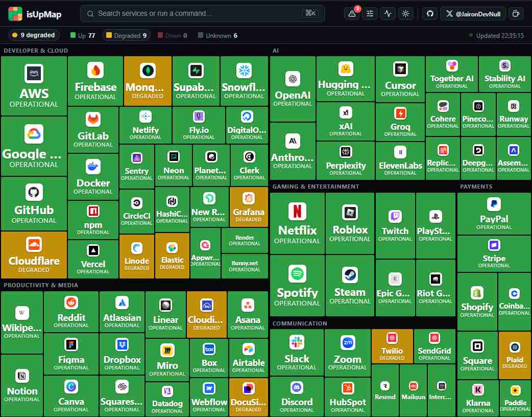Select the npm tile
Screen dimensions: 532x417
(93, 220)
